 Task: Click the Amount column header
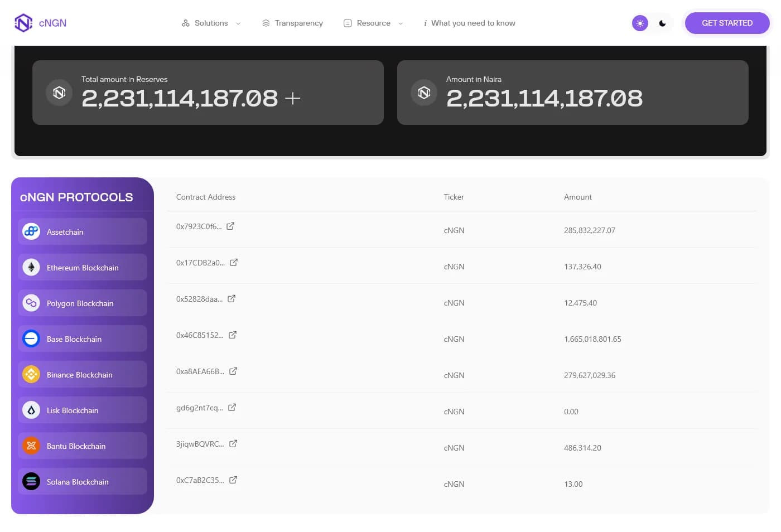[577, 197]
